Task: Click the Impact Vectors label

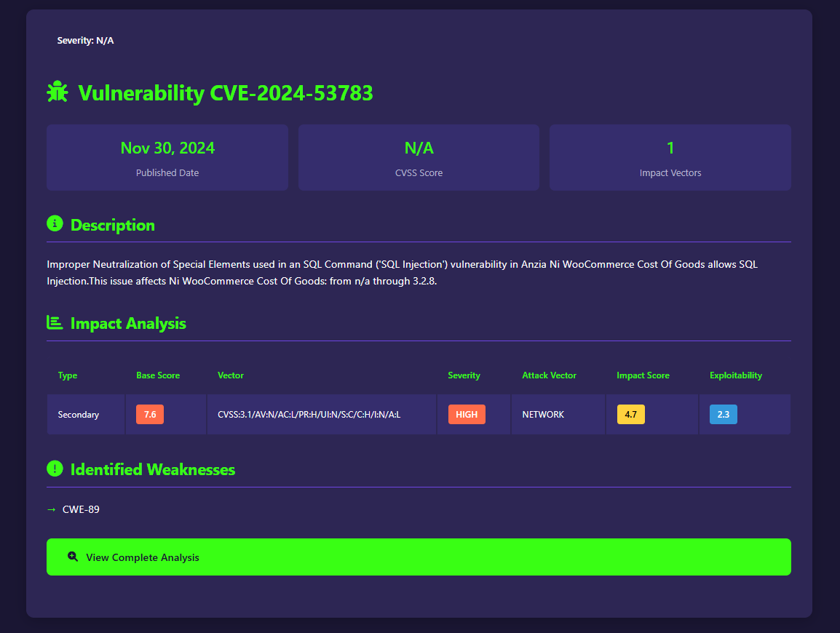Action: tap(670, 173)
